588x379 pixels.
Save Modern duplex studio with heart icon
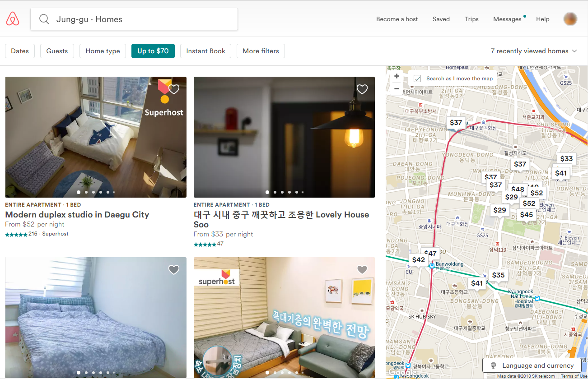(174, 89)
